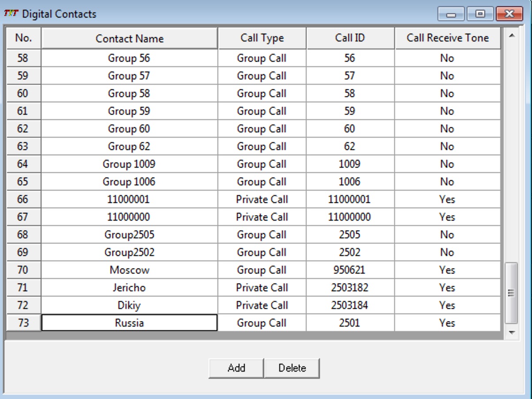
Task: Click the Add button
Action: (236, 368)
